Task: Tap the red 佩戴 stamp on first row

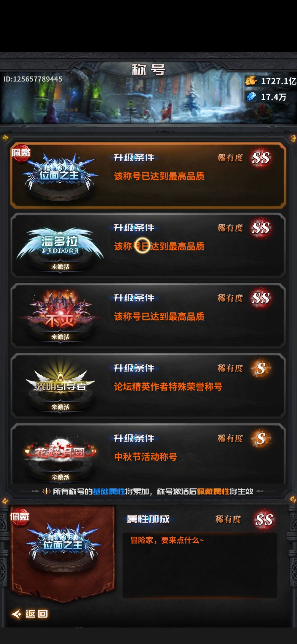Action: 21,153
